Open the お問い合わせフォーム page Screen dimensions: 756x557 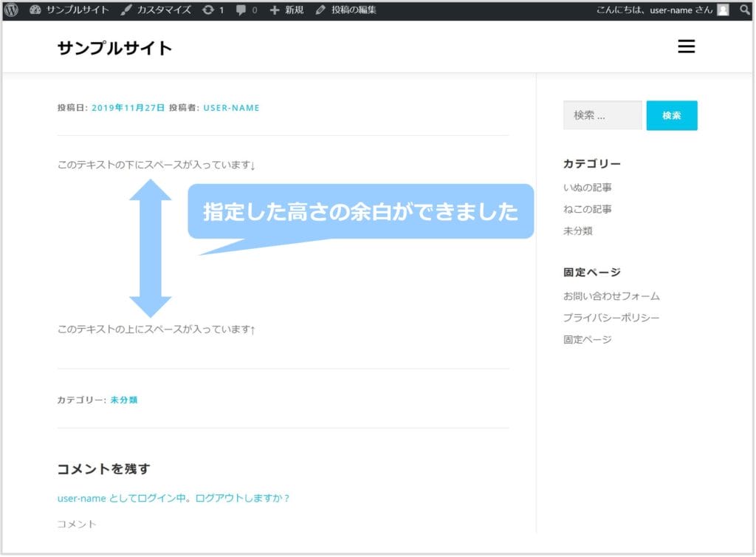coord(611,296)
